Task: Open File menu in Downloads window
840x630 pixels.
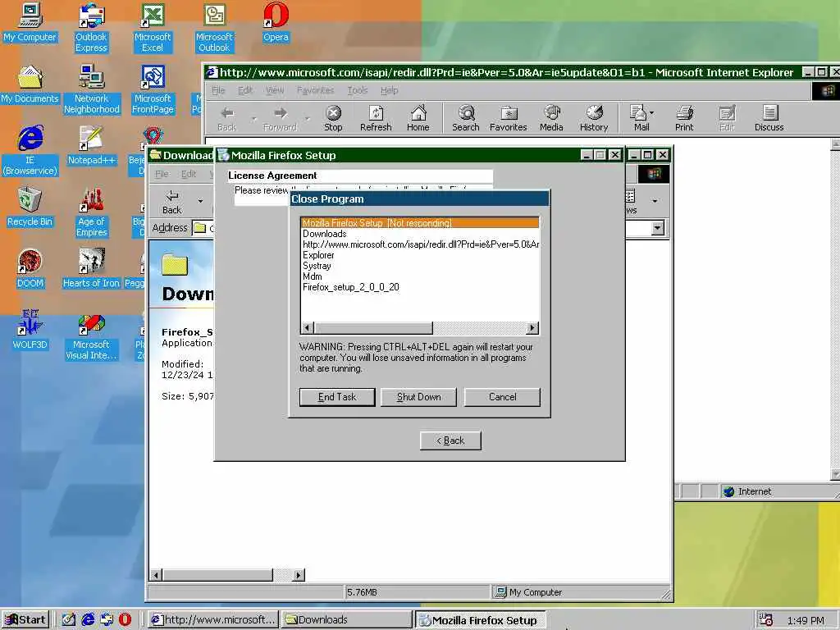Action: pos(162,174)
